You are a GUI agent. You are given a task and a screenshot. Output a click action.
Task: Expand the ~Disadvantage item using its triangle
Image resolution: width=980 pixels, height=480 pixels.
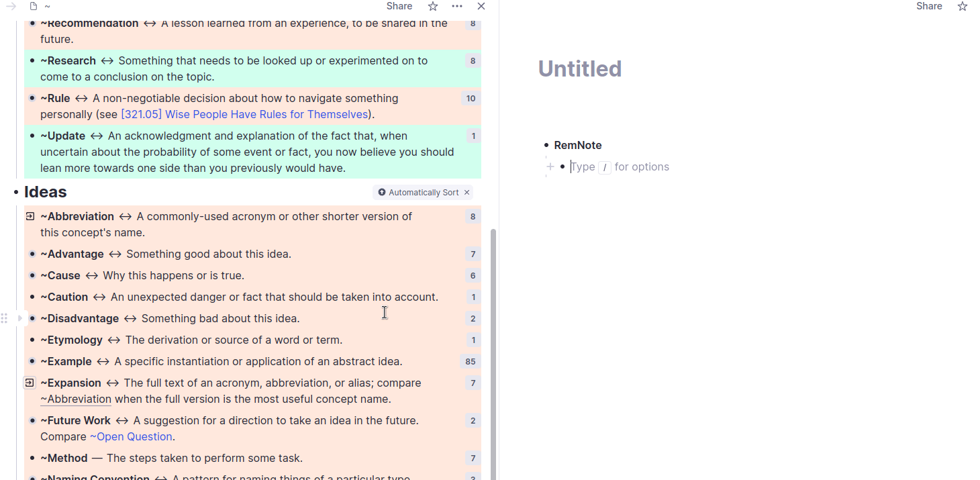(19, 318)
